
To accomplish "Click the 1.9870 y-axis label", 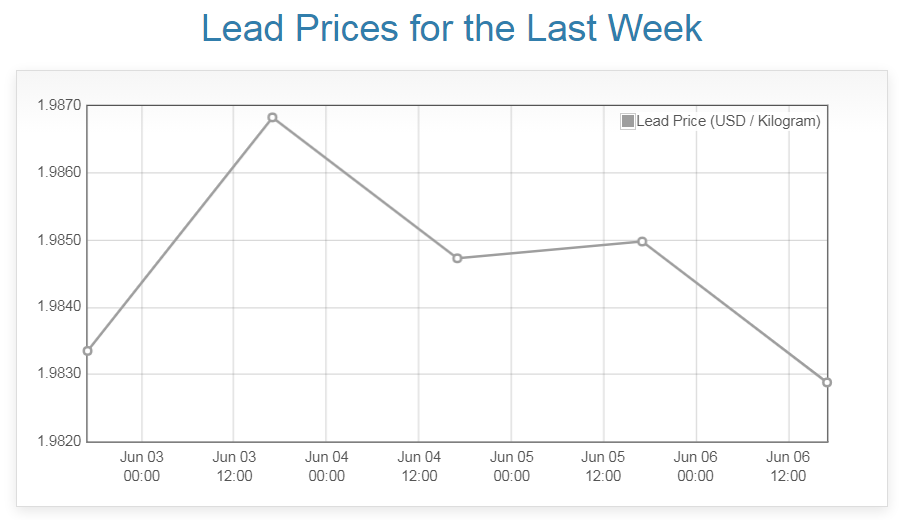I will click(59, 106).
